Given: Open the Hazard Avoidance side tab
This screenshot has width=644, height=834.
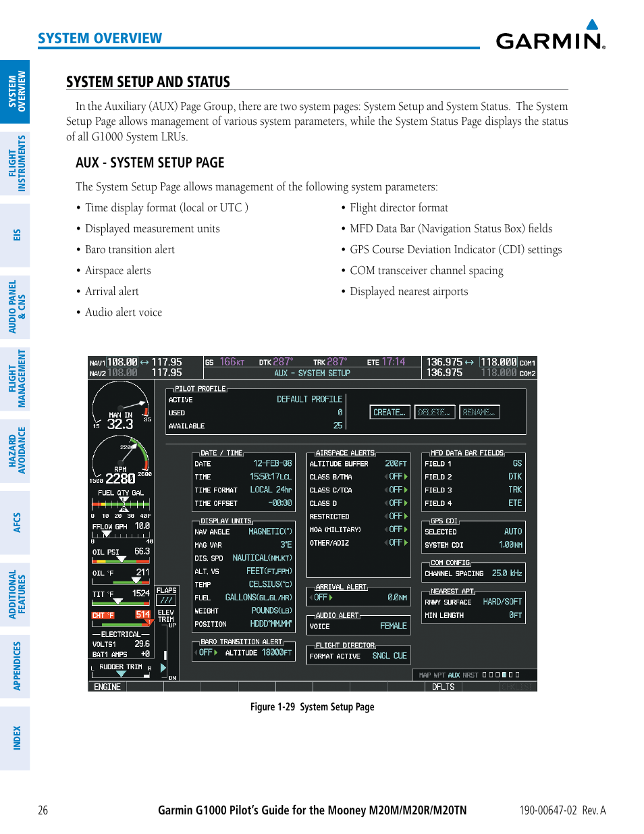Looking at the screenshot, I should point(15,451).
